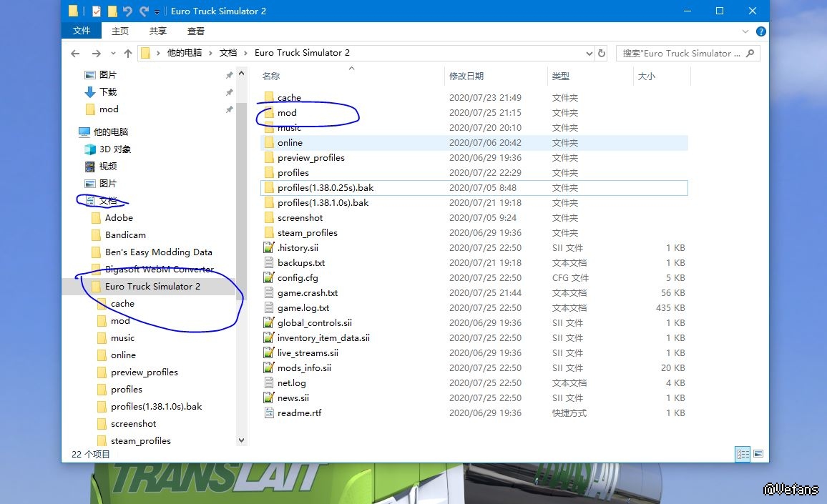
Task: Go up one folder level
Action: (128, 54)
